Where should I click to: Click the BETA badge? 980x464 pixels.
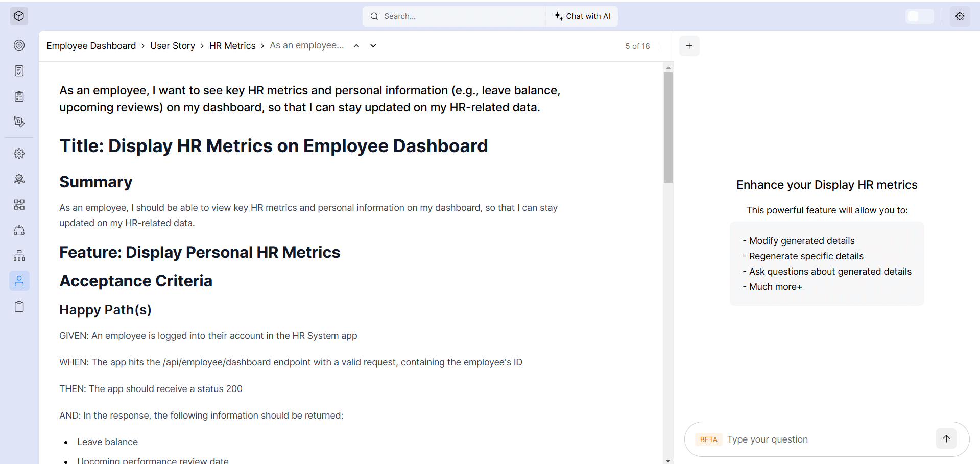click(708, 439)
